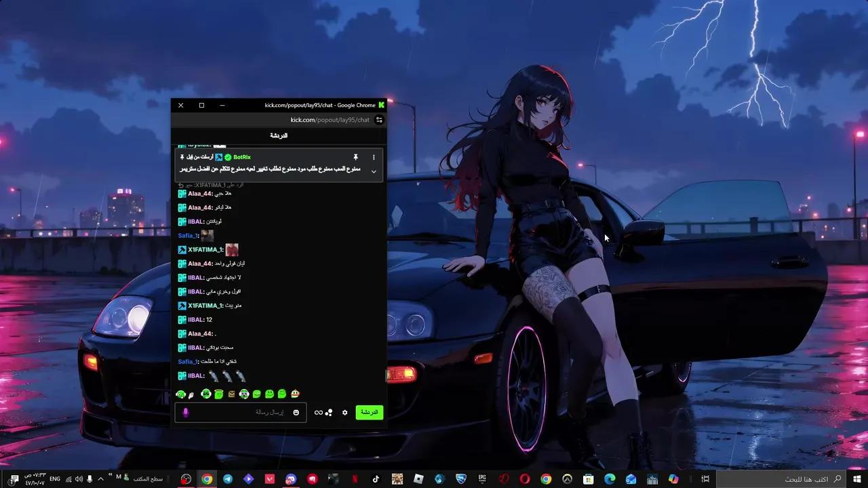Image resolution: width=868 pixels, height=488 pixels.
Task: Open Task View on the taskbar
Action: point(705,479)
